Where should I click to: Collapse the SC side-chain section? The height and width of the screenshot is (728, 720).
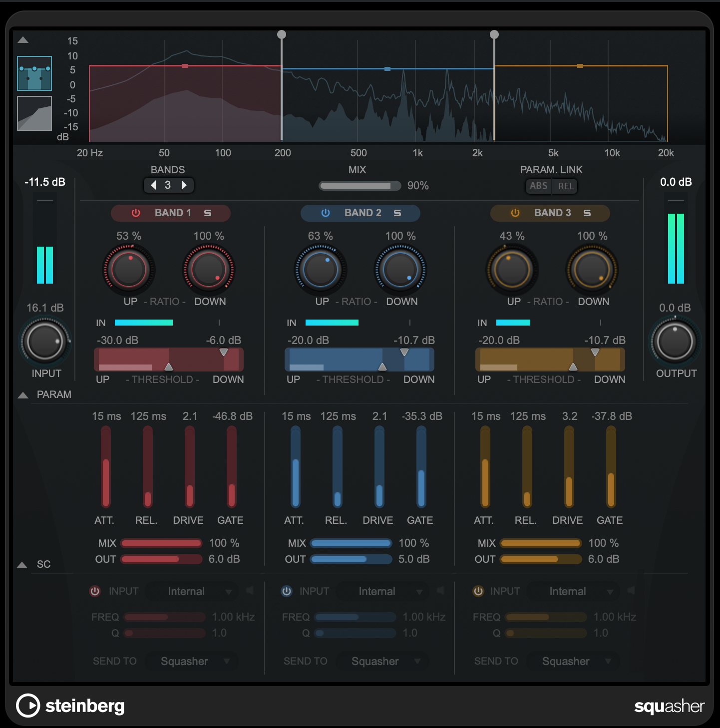(22, 565)
